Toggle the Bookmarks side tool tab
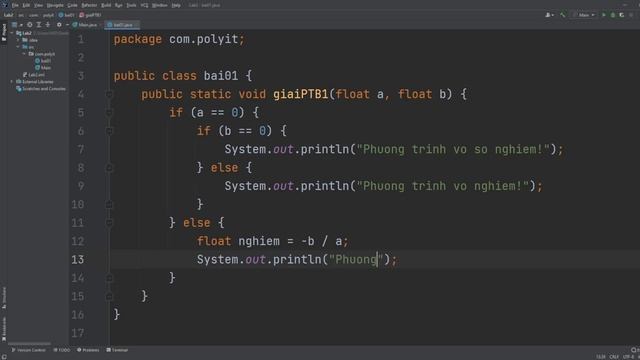Viewport: 640px width, 360px height. (x=4, y=329)
